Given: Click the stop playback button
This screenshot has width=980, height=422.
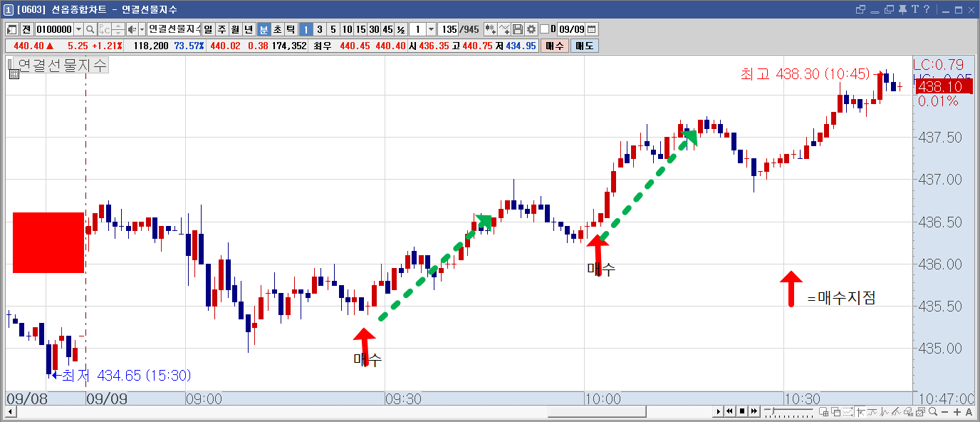Looking at the screenshot, I should click(x=741, y=412).
